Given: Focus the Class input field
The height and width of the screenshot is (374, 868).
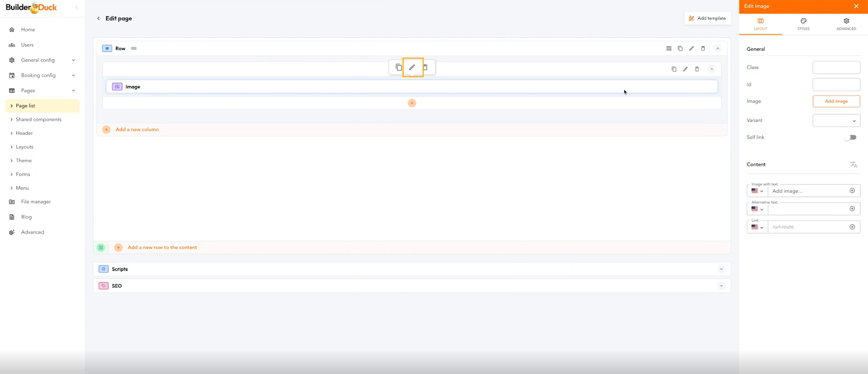Looking at the screenshot, I should pyautogui.click(x=836, y=67).
